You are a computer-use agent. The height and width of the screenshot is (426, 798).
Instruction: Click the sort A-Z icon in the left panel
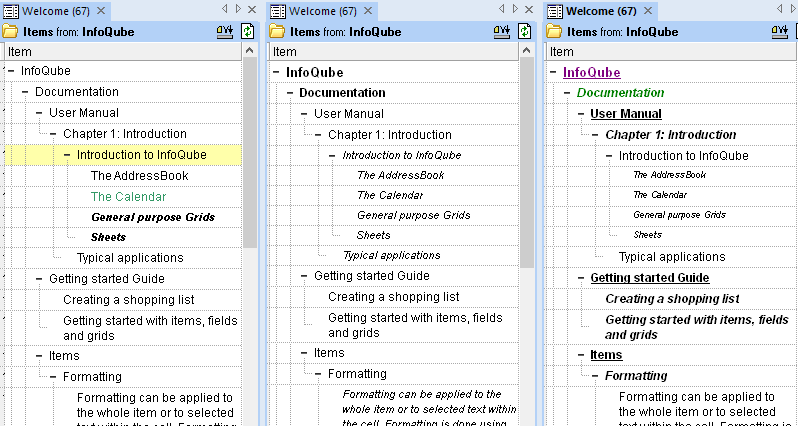point(225,32)
